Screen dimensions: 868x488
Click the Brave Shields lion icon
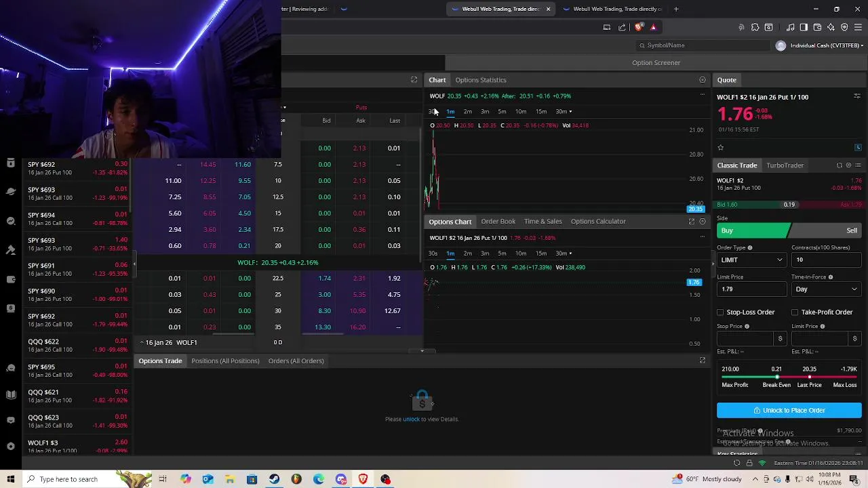coord(639,27)
